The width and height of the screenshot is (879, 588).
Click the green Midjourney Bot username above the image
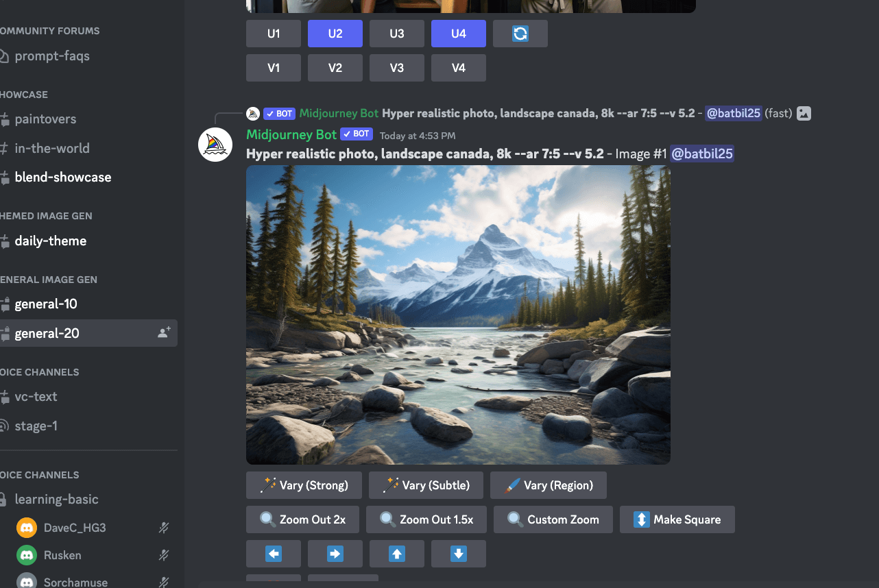291,134
